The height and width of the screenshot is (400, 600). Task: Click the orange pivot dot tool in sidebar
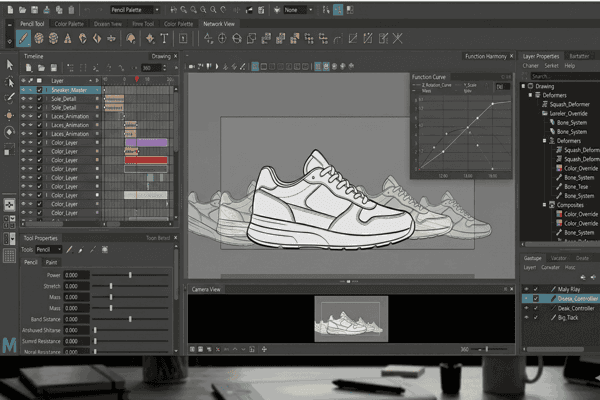[10, 115]
